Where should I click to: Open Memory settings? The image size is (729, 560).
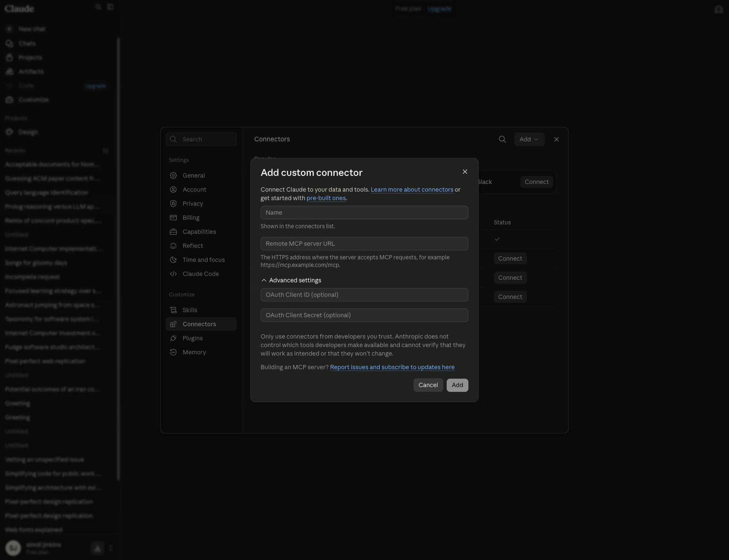tap(201, 352)
